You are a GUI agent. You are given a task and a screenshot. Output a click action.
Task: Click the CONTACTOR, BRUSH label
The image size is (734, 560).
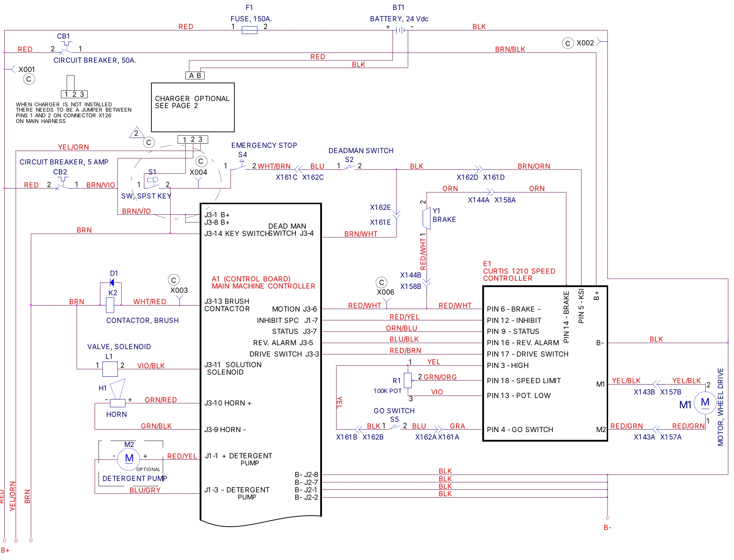coord(142,320)
